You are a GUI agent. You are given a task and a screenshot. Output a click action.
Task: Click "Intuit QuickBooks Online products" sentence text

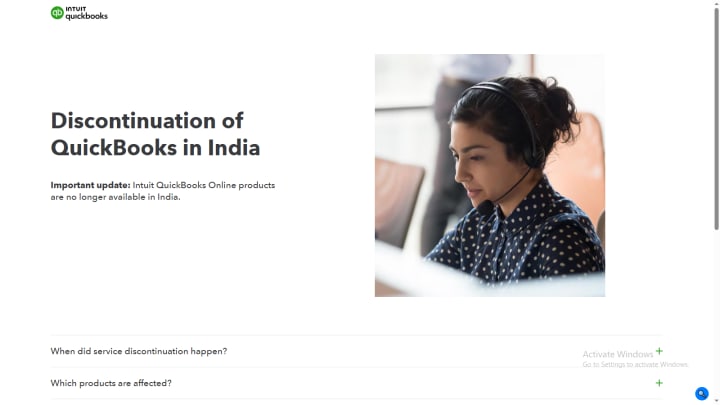click(x=204, y=185)
